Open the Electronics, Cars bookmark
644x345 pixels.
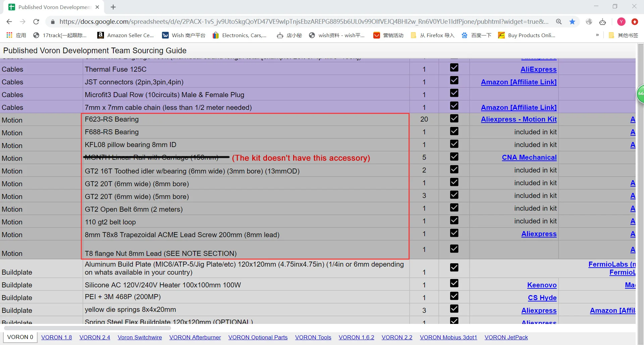tap(239, 35)
